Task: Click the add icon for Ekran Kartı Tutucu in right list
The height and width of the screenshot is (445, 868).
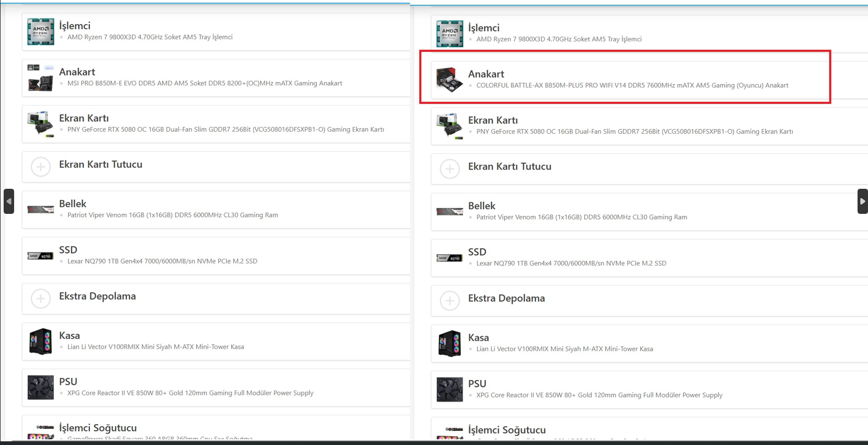Action: [x=450, y=169]
